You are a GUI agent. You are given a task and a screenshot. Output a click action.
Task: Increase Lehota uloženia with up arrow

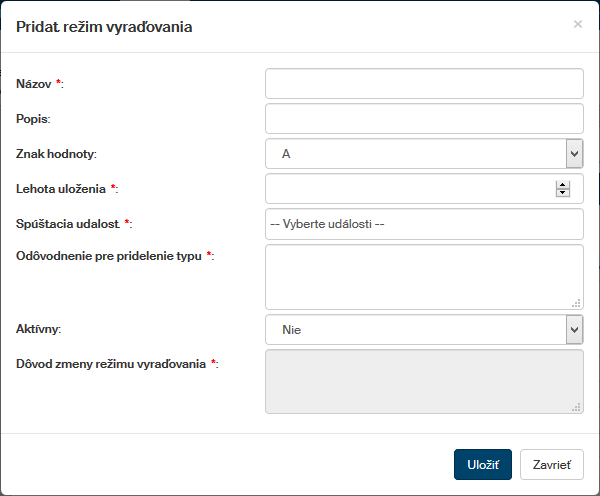click(563, 184)
